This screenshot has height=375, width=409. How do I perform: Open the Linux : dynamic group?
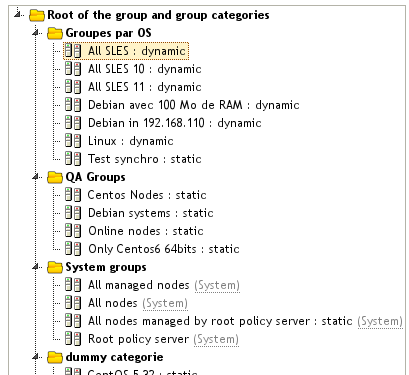click(131, 141)
